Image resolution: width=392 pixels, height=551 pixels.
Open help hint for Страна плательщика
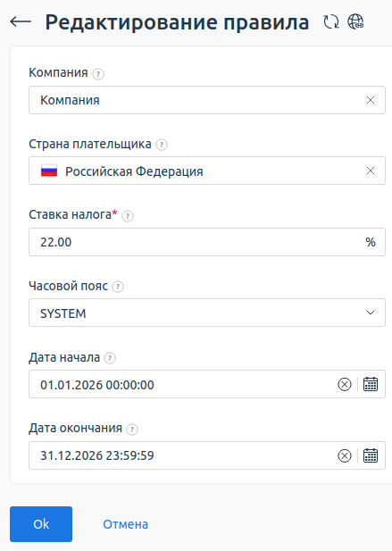point(162,145)
